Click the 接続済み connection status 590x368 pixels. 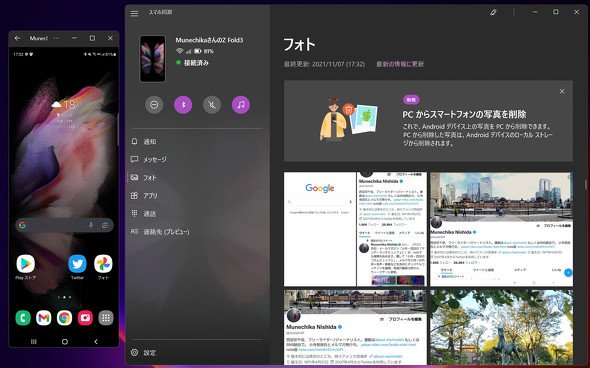click(x=196, y=62)
